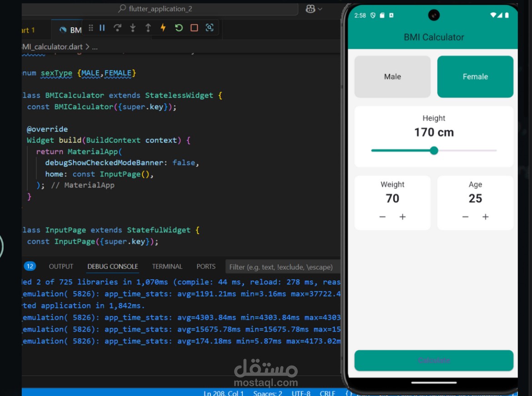Select the Female gender option
The width and height of the screenshot is (532, 396).
[x=475, y=77]
